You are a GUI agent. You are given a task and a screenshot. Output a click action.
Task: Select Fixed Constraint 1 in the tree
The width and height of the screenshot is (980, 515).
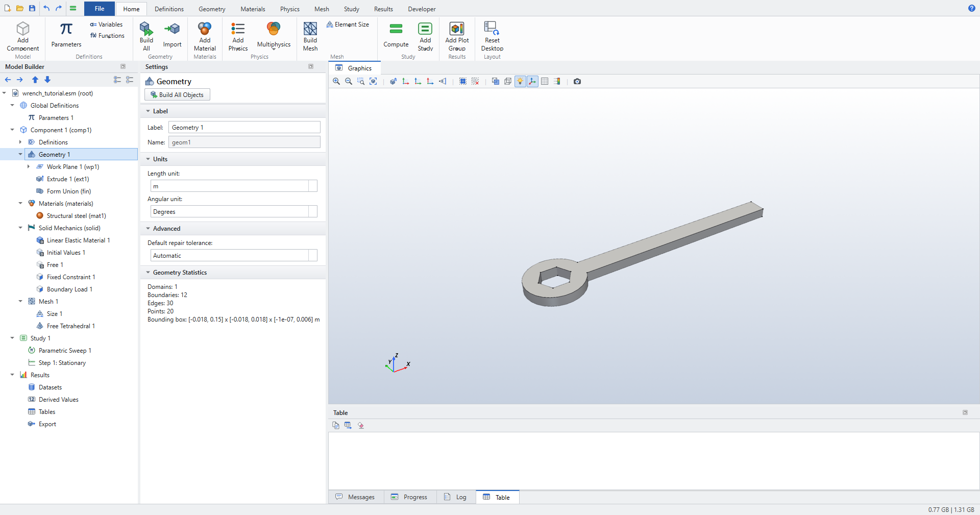point(71,277)
